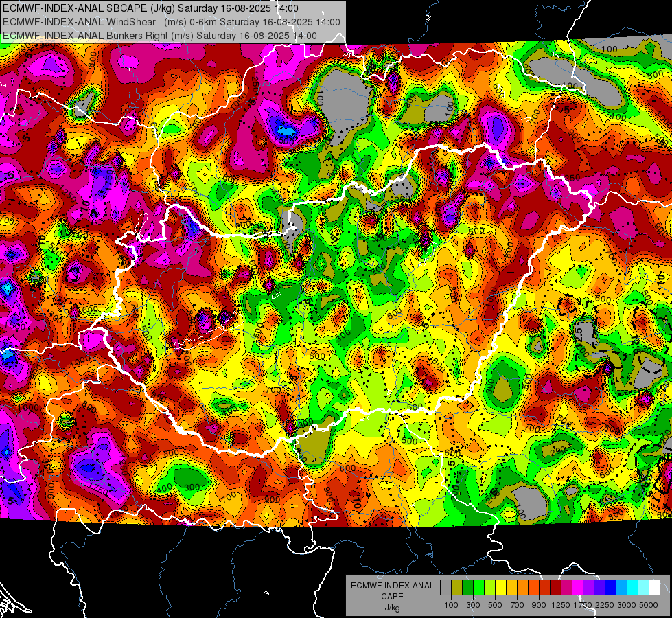Image resolution: width=672 pixels, height=618 pixels.
Task: Click legend tick value 700
Action: 517,605
